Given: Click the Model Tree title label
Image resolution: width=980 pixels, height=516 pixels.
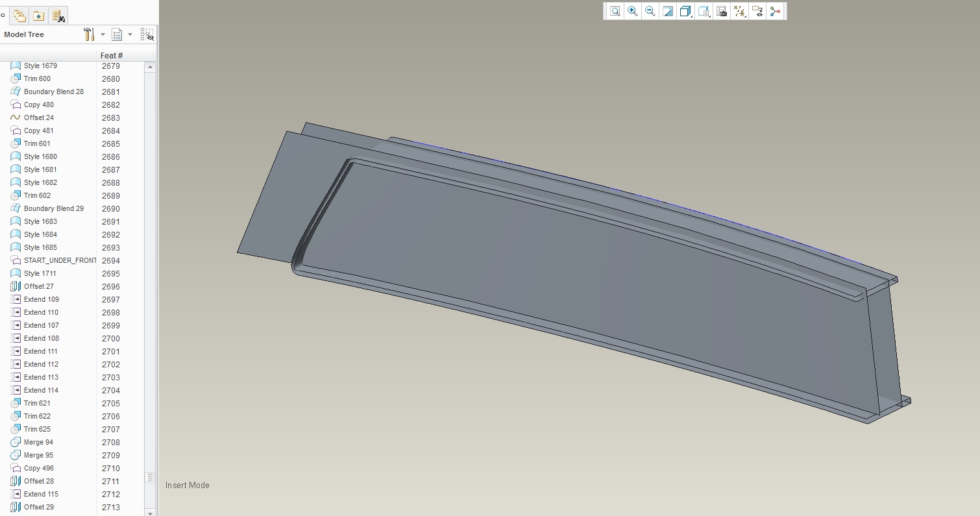Looking at the screenshot, I should tap(24, 34).
